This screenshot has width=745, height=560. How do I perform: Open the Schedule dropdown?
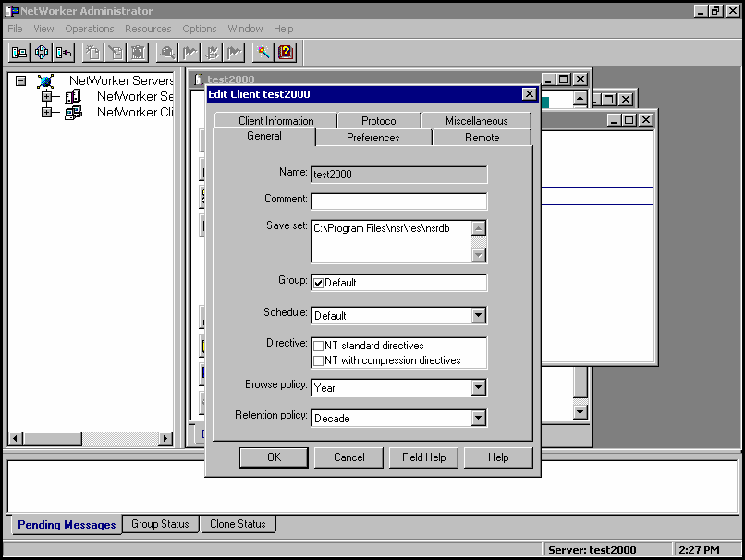(479, 315)
